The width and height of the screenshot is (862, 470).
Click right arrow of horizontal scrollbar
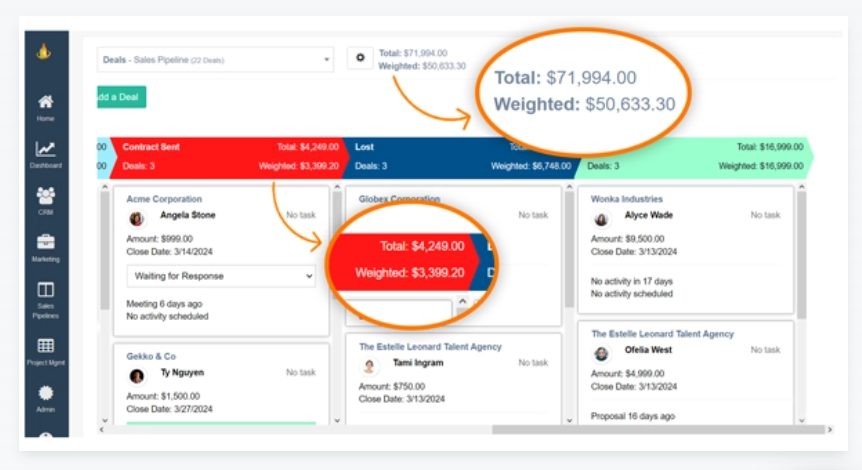(x=830, y=429)
